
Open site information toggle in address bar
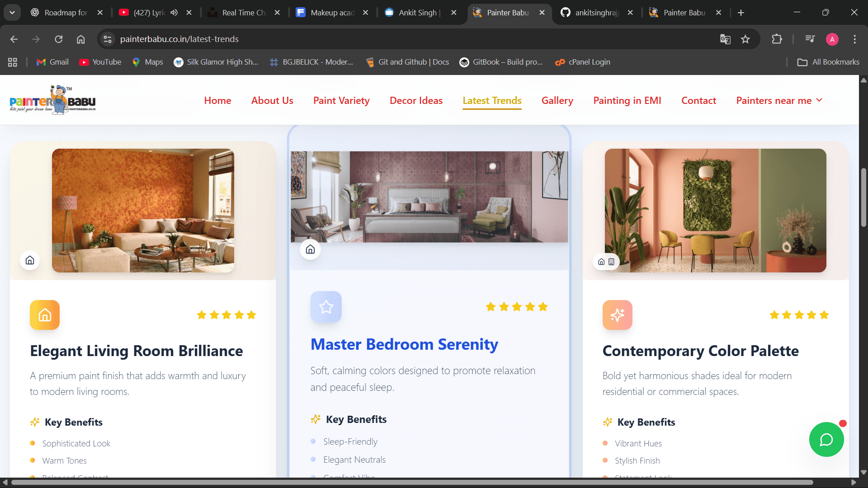pos(108,39)
